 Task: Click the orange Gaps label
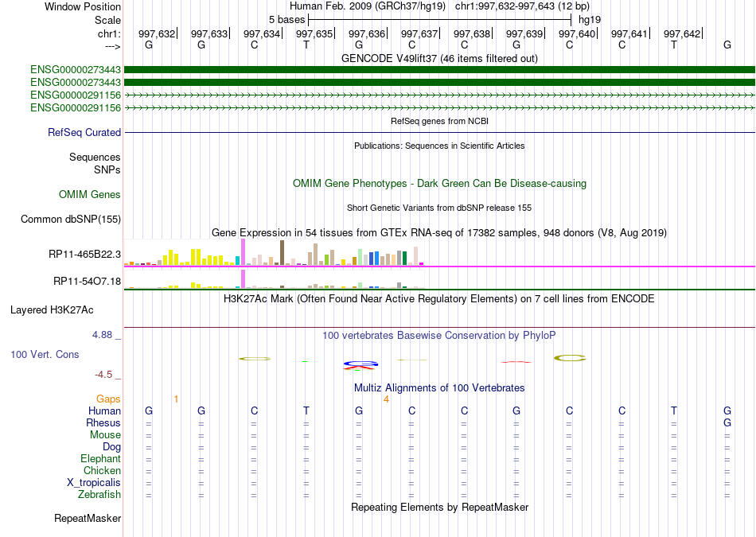[108, 399]
